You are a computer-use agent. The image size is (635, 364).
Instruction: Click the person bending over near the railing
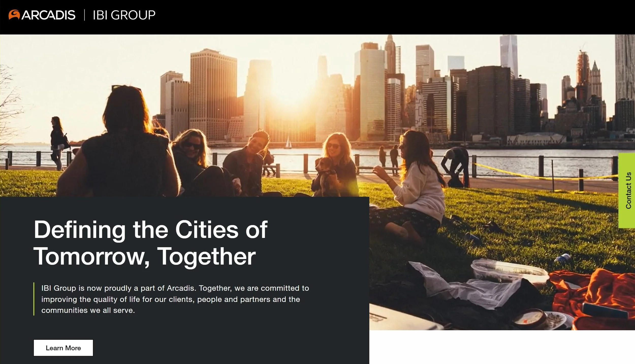coord(456,166)
